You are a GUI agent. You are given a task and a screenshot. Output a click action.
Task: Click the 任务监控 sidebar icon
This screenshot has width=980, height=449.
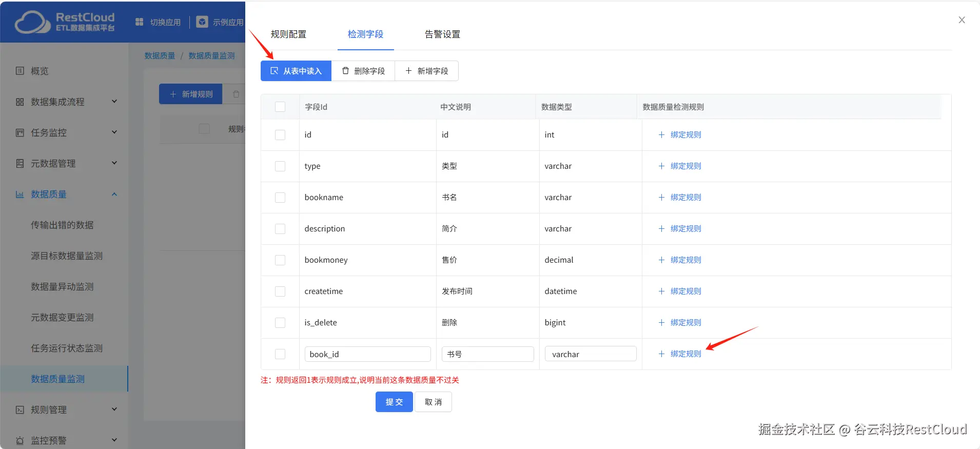tap(20, 132)
